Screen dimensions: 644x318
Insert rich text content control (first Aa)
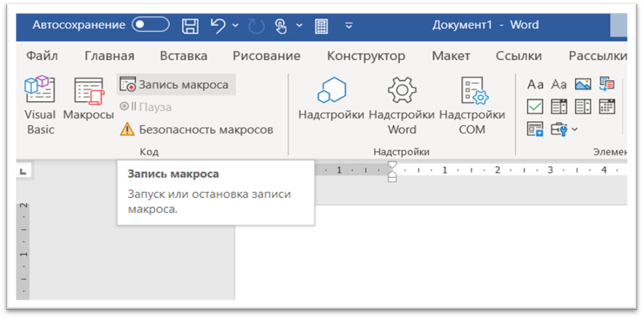(535, 85)
